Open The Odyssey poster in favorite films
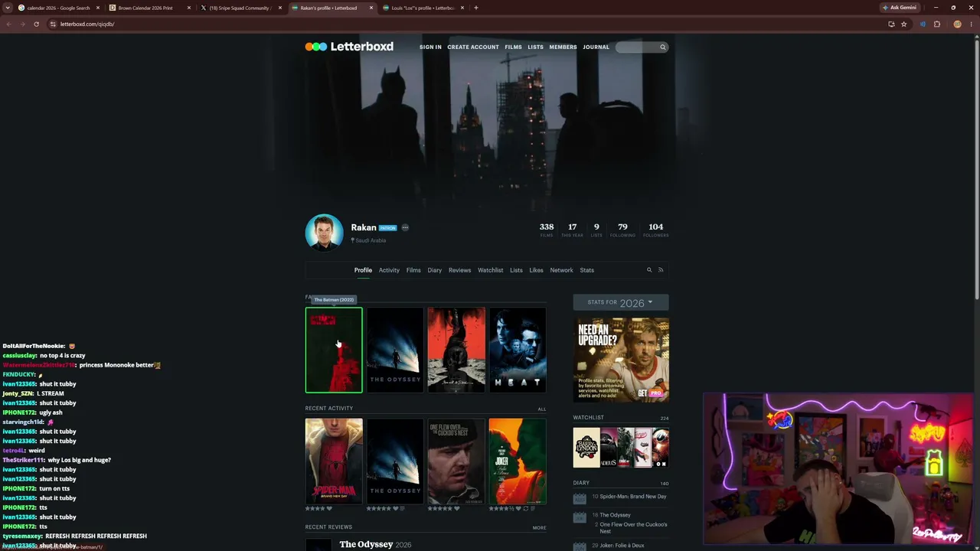 coord(395,350)
